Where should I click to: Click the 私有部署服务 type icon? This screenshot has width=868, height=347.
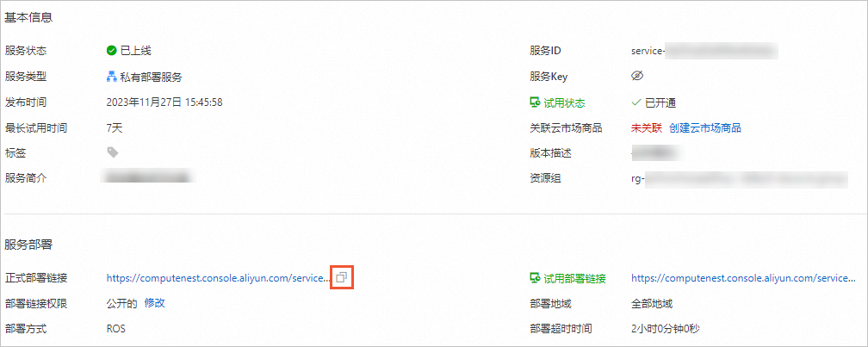coord(111,77)
